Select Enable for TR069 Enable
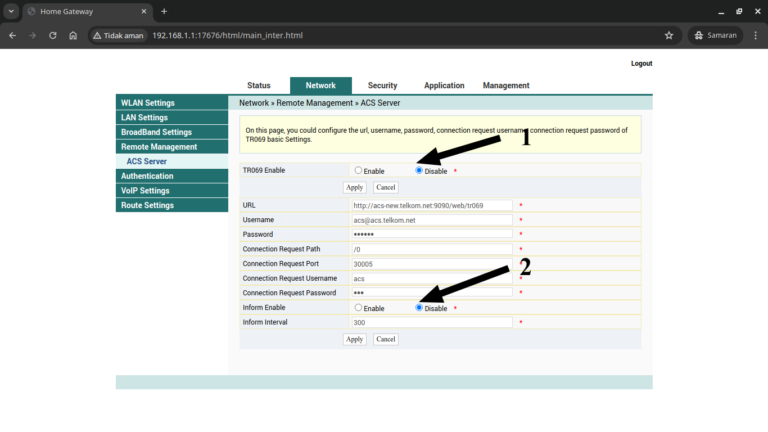 coord(358,170)
